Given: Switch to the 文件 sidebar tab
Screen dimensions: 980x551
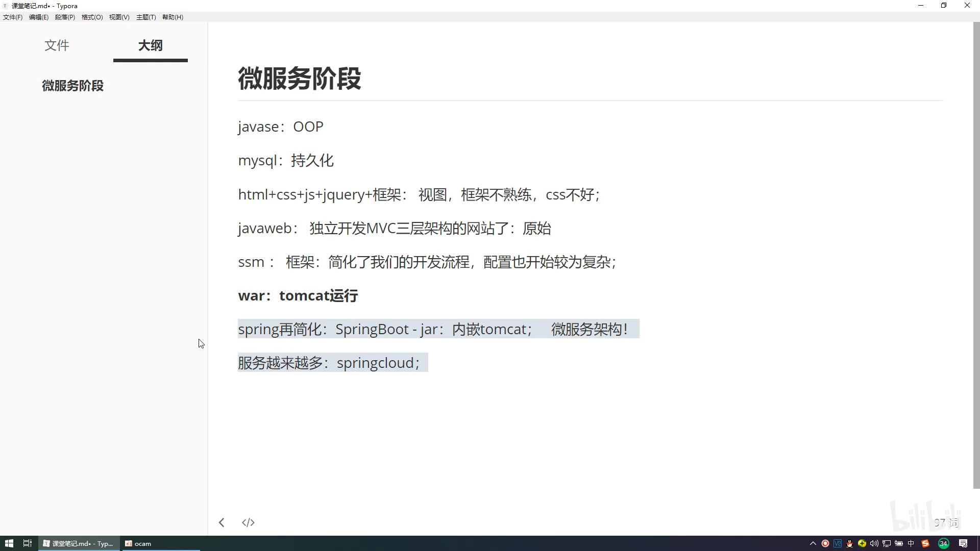Looking at the screenshot, I should coord(57,45).
